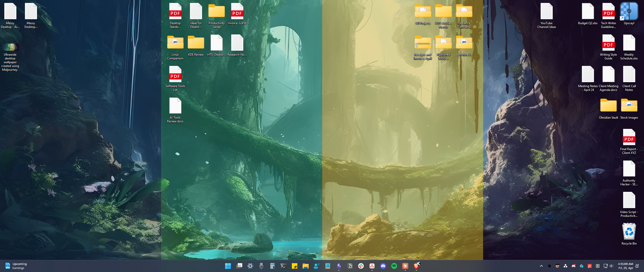Select the Recycle Bin on desktop
This screenshot has width=644, height=272.
(x=629, y=231)
